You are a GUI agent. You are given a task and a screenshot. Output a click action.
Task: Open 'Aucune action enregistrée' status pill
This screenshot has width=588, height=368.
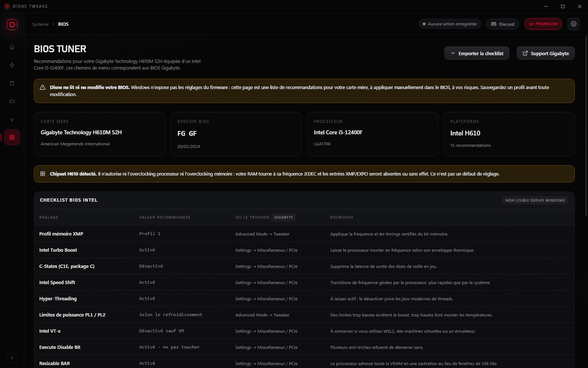[449, 24]
